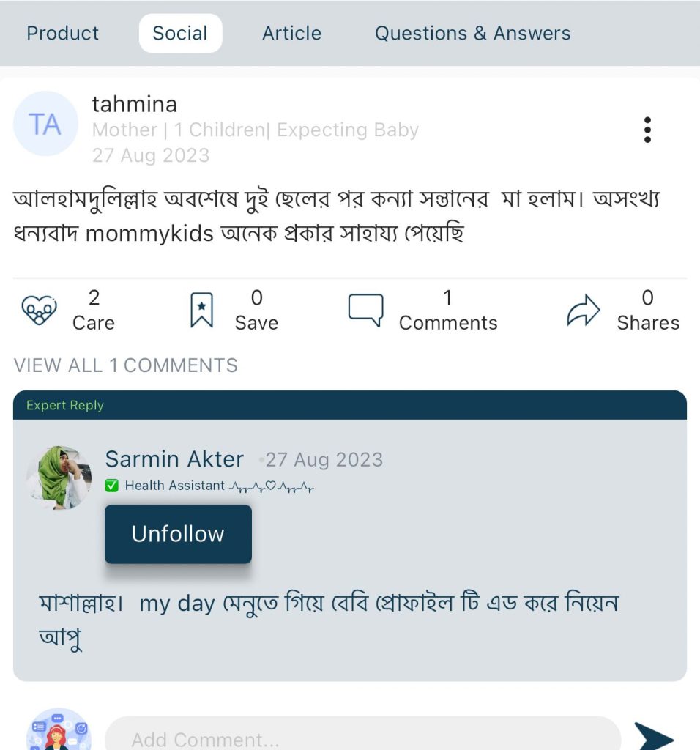The height and width of the screenshot is (750, 700).
Task: Expand VIEW ALL 1 COMMENTS
Action: pos(126,365)
